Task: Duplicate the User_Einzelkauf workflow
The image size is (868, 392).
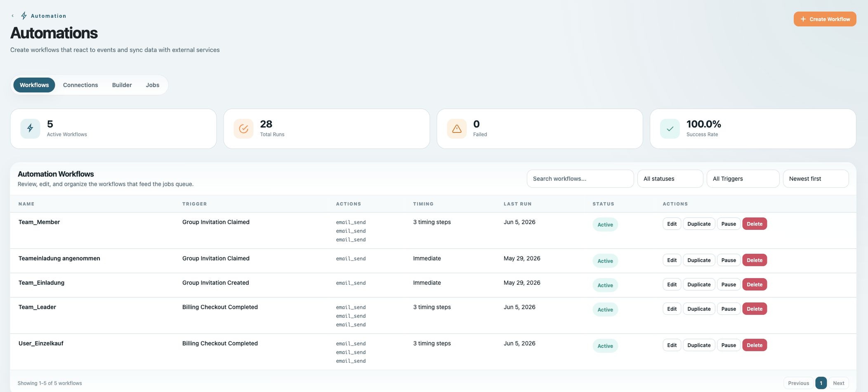Action: pyautogui.click(x=699, y=345)
